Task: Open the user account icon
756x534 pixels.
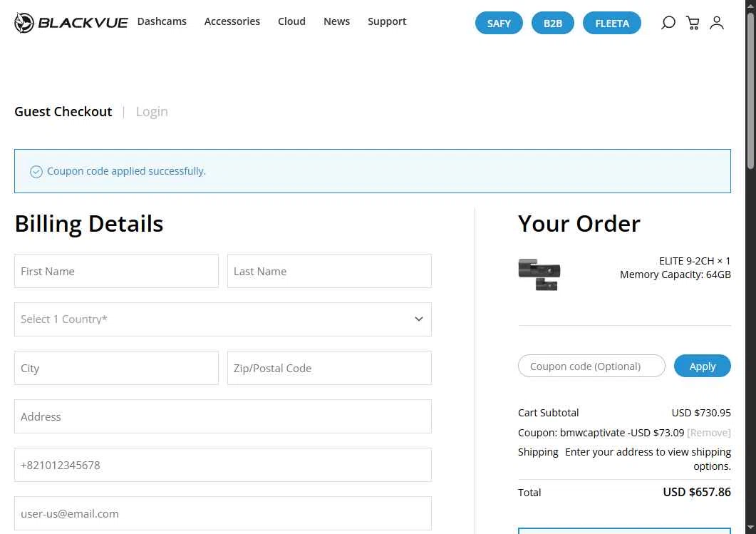Action: [717, 23]
